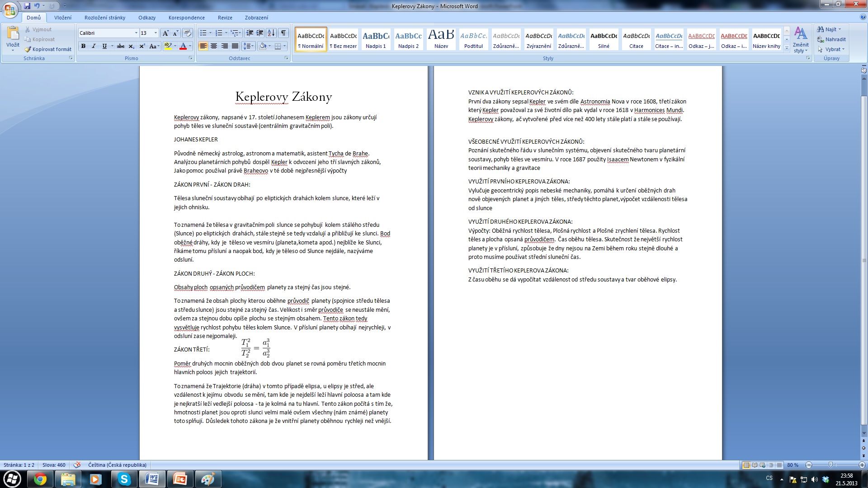
Task: Toggle italic formatting
Action: pos(94,46)
